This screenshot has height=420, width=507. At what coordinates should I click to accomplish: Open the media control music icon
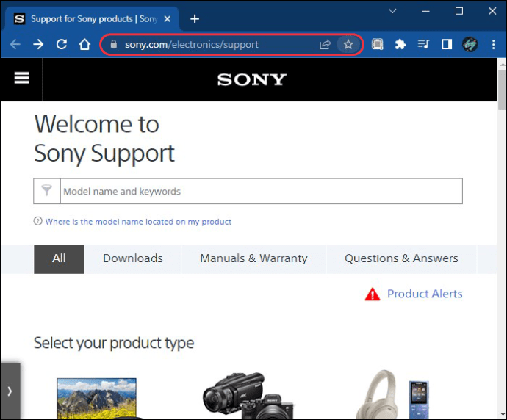click(x=423, y=43)
